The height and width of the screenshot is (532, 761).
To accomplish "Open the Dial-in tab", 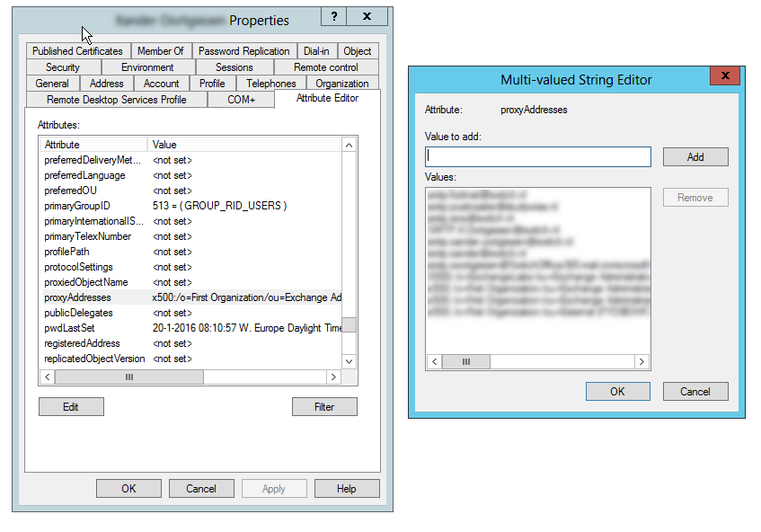I will (x=316, y=50).
